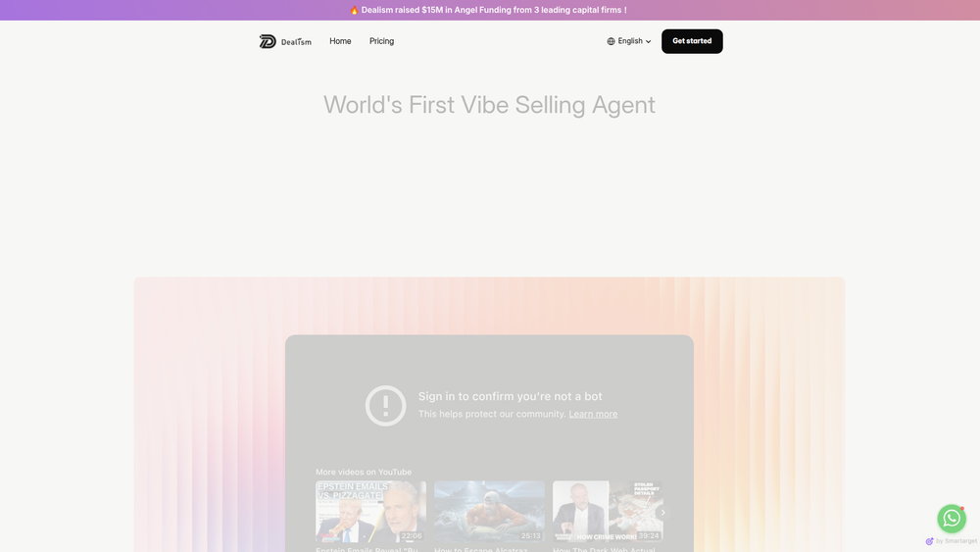Click the More videos on YouTube label
This screenshot has width=980, height=552.
(364, 472)
